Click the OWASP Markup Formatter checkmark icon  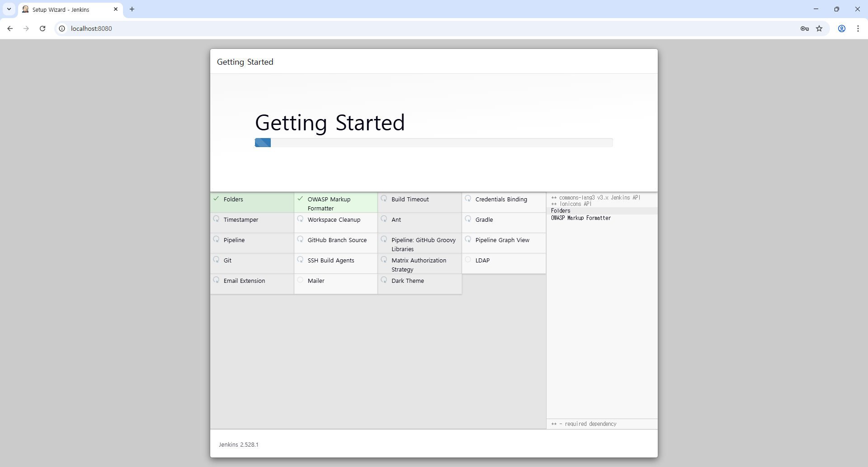click(x=300, y=199)
